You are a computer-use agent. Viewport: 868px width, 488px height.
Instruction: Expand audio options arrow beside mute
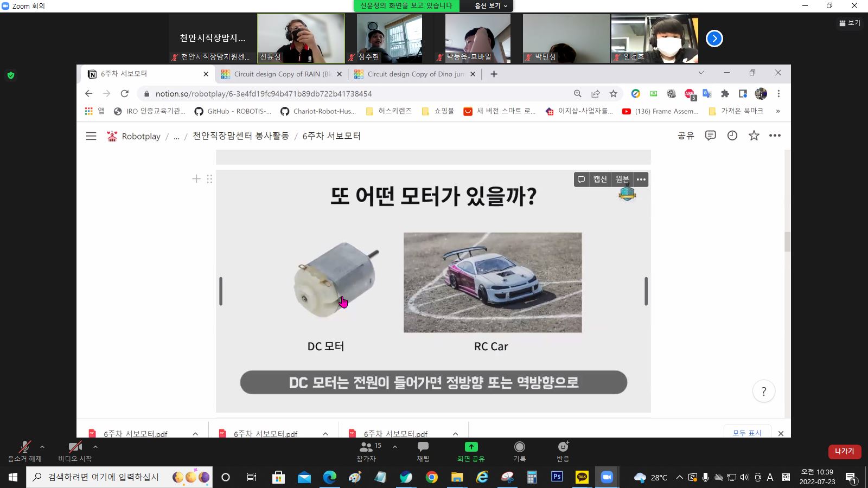[42, 447]
